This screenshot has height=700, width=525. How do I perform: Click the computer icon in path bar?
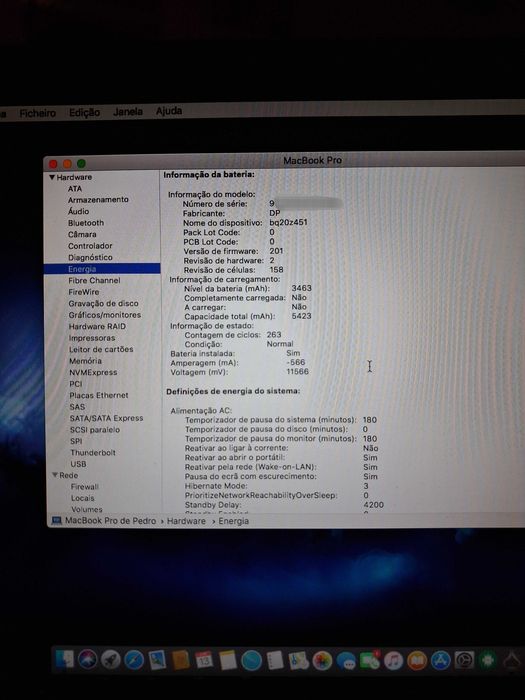(57, 521)
